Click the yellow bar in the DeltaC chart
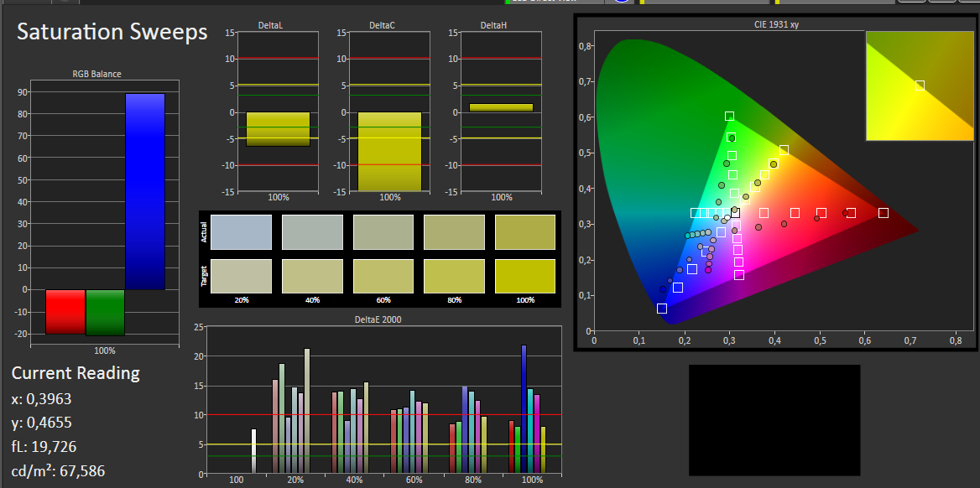The height and width of the screenshot is (488, 980). [x=389, y=152]
